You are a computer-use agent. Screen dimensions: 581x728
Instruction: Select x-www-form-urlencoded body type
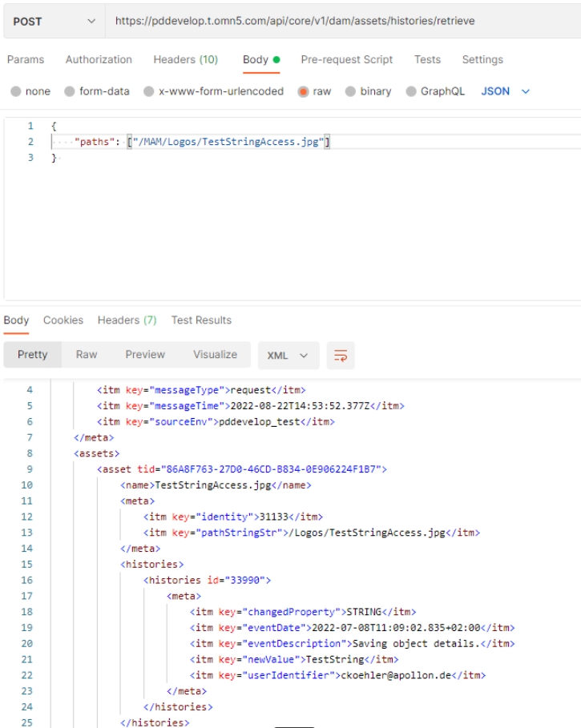point(149,91)
